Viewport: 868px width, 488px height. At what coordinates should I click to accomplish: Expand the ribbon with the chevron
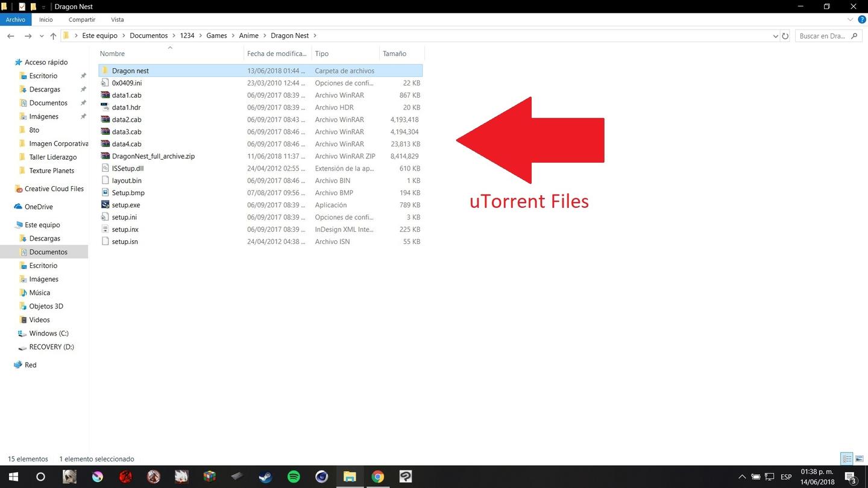tap(851, 19)
